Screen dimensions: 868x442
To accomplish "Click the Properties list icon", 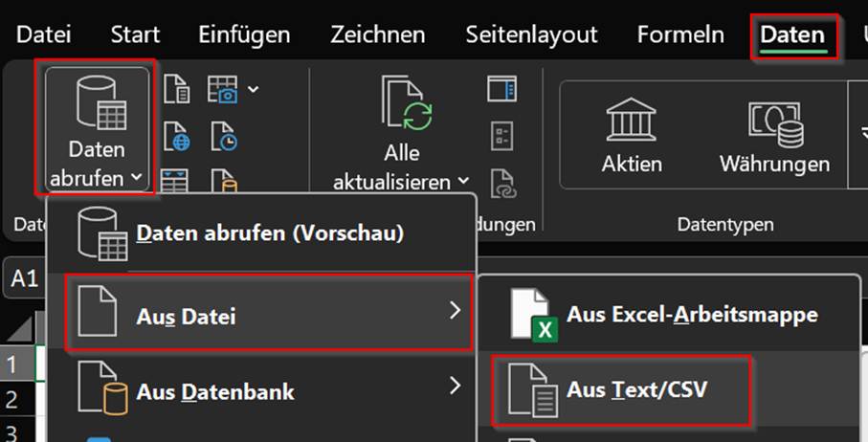I will click(x=501, y=134).
